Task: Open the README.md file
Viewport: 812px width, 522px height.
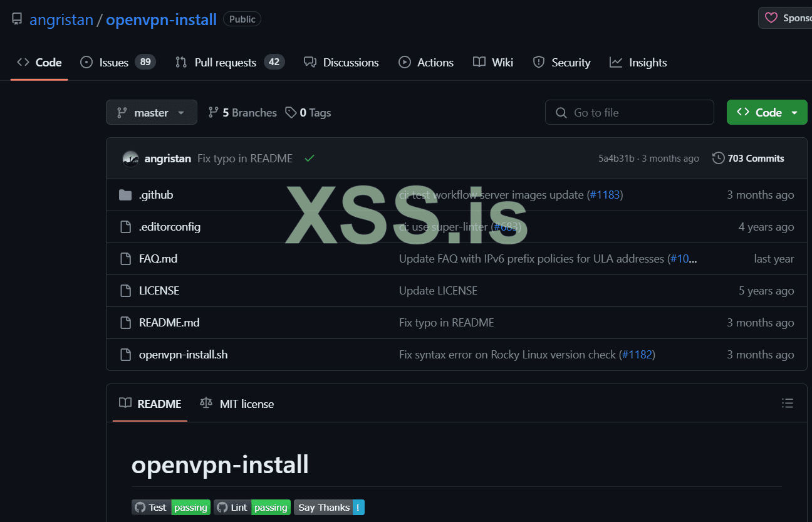Action: [169, 323]
